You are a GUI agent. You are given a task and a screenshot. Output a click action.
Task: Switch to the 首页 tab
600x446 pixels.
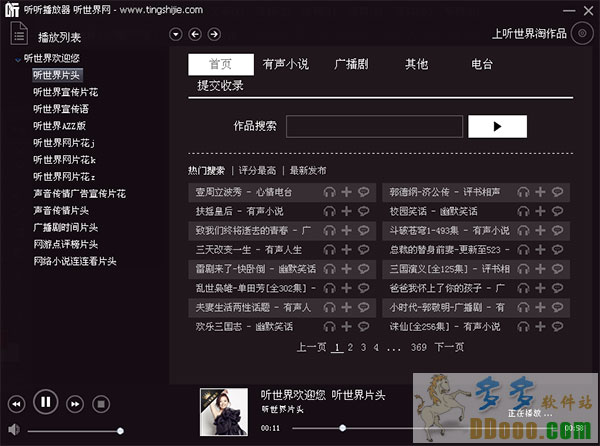point(221,64)
